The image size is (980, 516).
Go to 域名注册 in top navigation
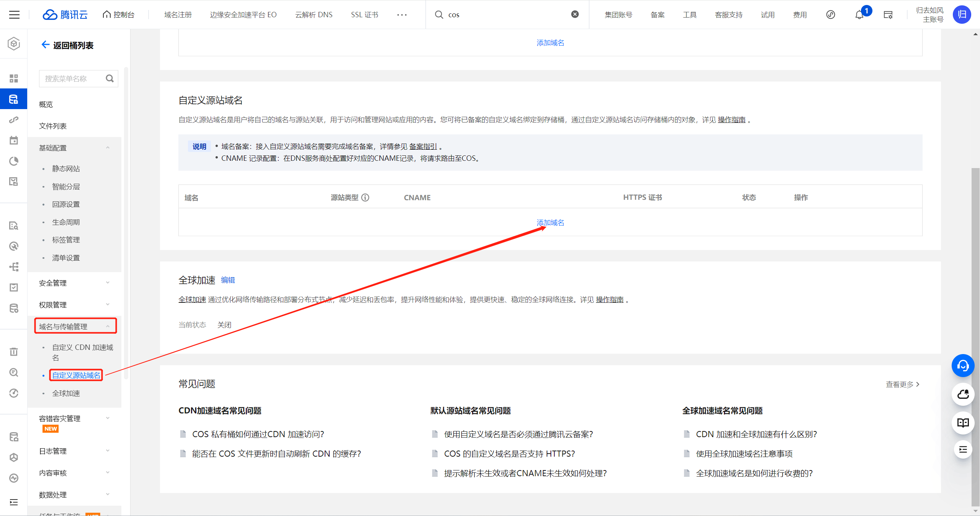point(178,15)
